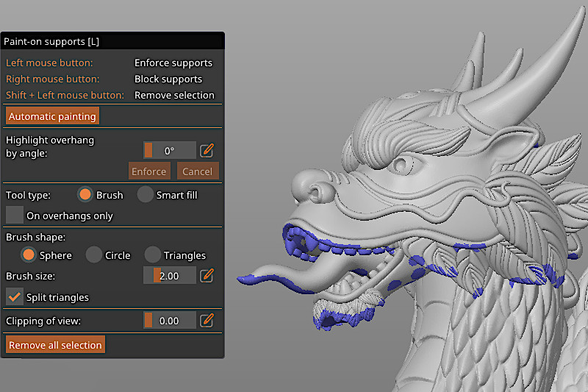Click the Paint-on supports [L] title
This screenshot has height=392, width=588.
(x=51, y=41)
